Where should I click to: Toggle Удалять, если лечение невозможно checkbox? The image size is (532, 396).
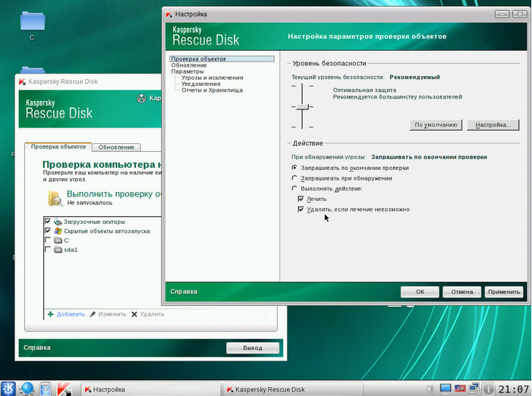click(301, 209)
